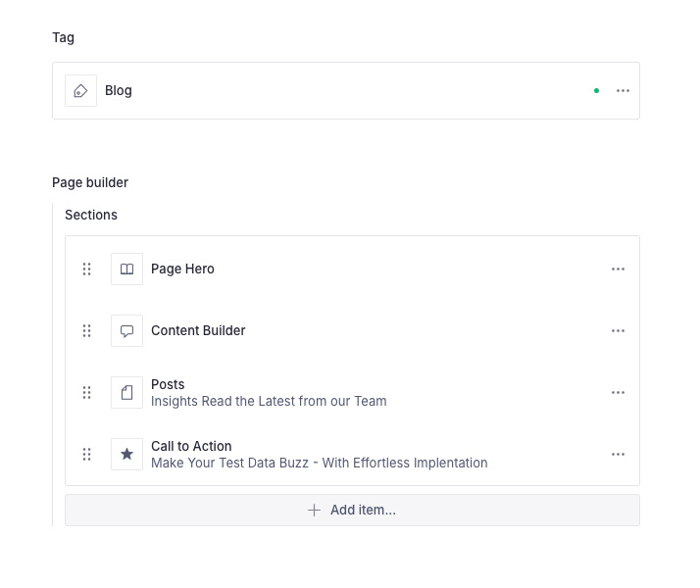Open the Posts section titled Insights
The height and width of the screenshot is (588, 700).
[268, 393]
